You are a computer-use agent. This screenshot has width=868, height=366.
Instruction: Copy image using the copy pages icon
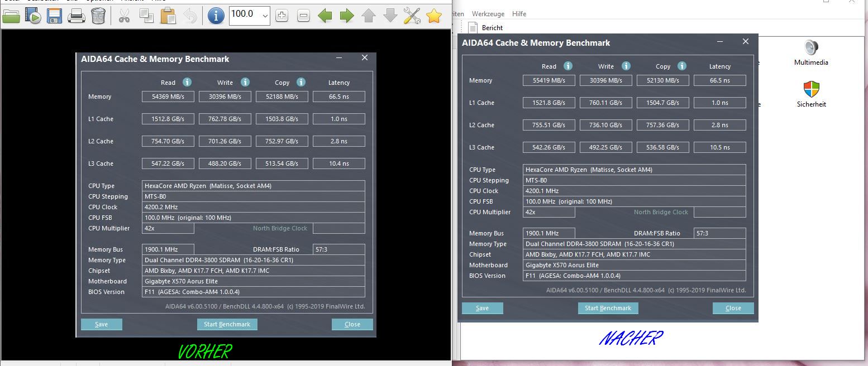[146, 16]
